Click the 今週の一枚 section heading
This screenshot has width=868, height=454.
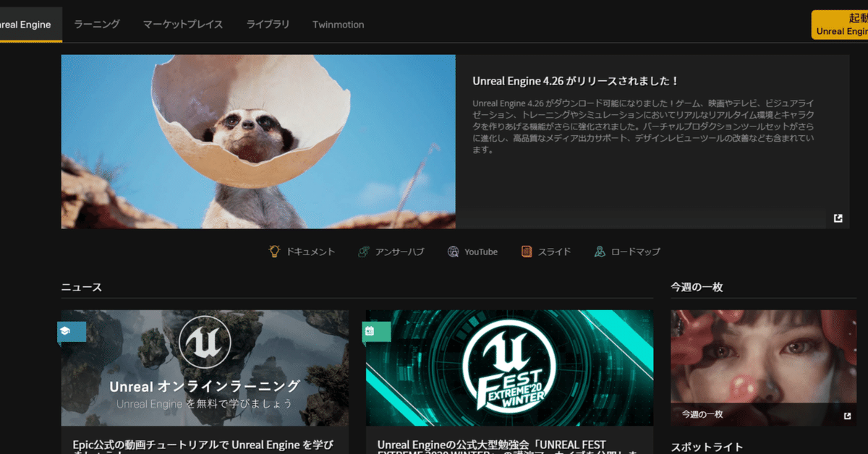click(x=697, y=287)
